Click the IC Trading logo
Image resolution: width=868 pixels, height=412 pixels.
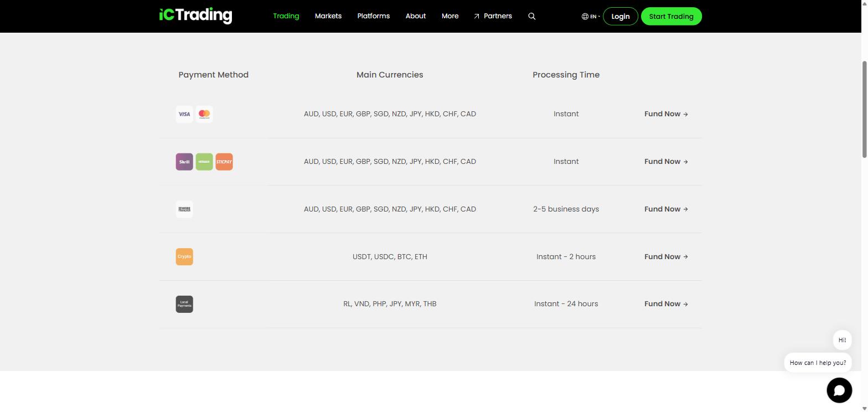coord(195,16)
